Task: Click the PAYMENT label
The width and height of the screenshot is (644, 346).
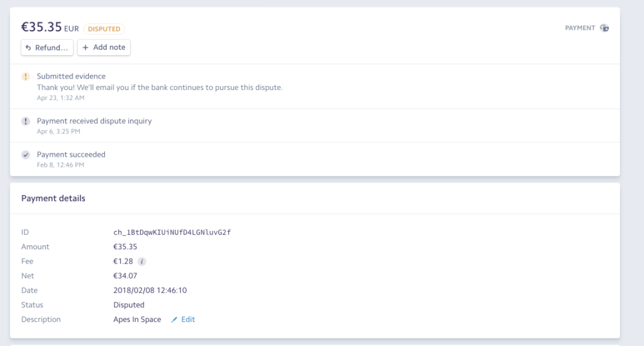Action: (x=580, y=28)
